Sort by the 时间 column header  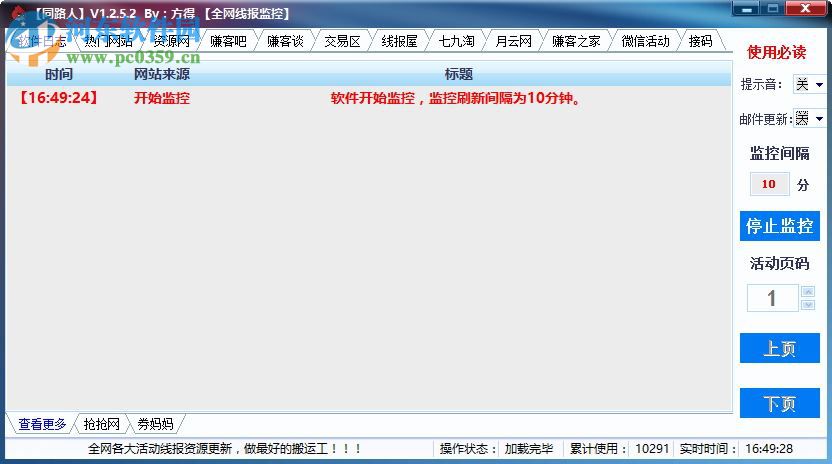[59, 74]
